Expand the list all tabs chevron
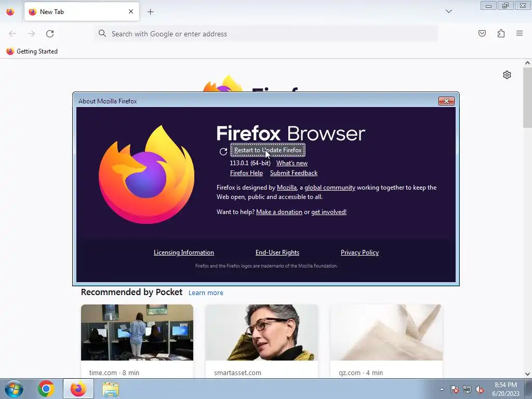Image resolution: width=532 pixels, height=399 pixels. tap(448, 11)
